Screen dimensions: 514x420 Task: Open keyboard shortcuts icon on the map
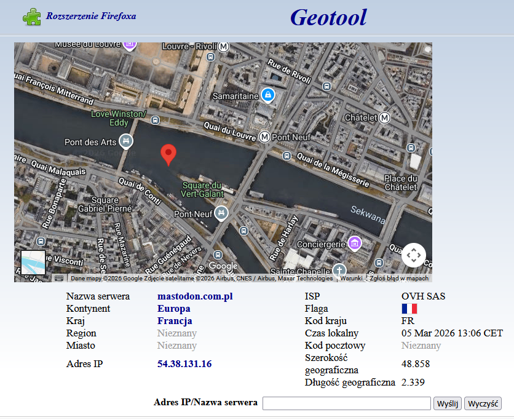tap(59, 278)
